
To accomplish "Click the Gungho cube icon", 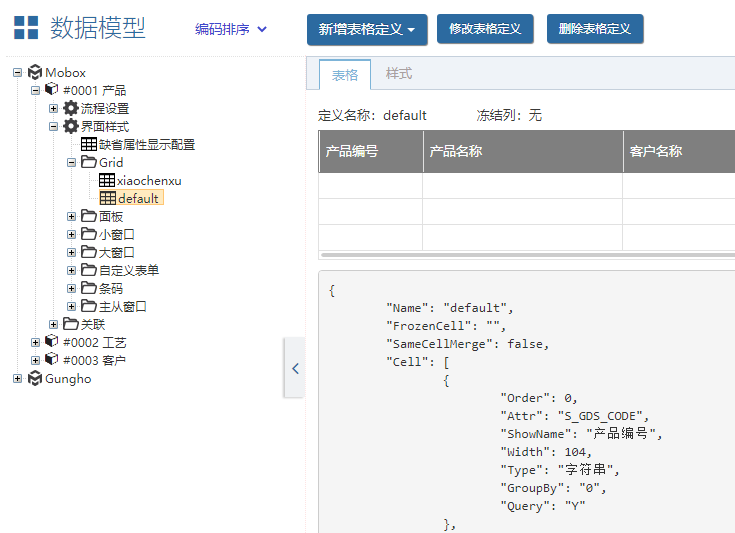I will [35, 379].
